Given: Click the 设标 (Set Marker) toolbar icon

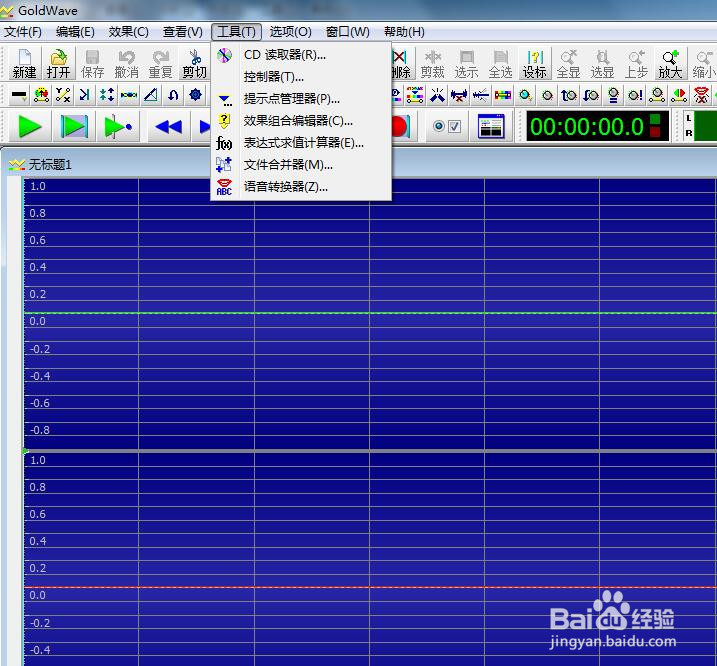Looking at the screenshot, I should tap(535, 64).
